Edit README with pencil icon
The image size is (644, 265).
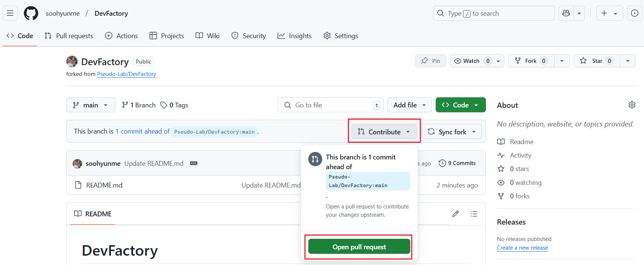(x=456, y=214)
